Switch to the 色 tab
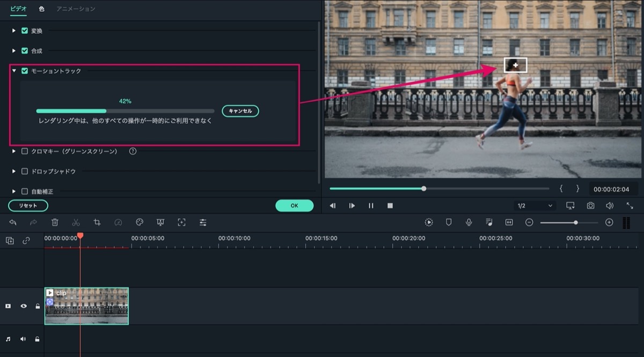The width and height of the screenshot is (644, 357). point(41,9)
